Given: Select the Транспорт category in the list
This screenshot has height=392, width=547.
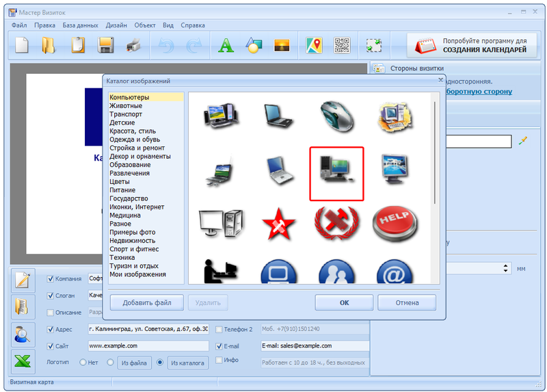Looking at the screenshot, I should point(126,114).
